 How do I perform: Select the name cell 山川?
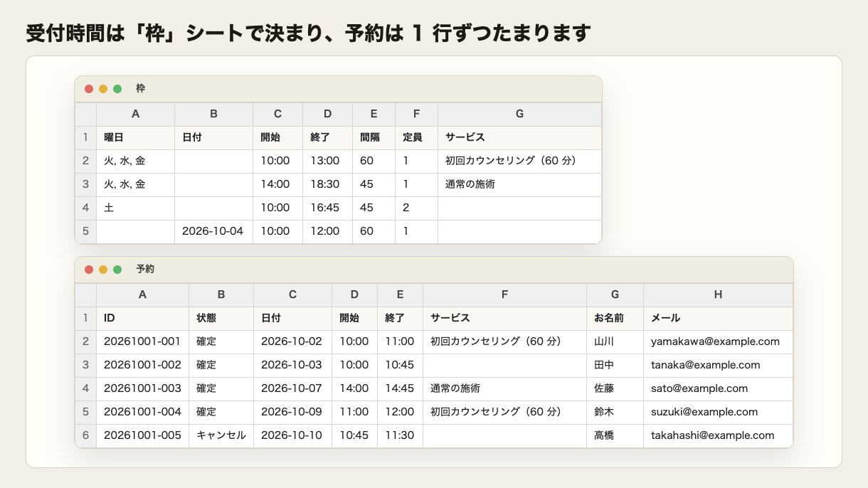point(615,342)
